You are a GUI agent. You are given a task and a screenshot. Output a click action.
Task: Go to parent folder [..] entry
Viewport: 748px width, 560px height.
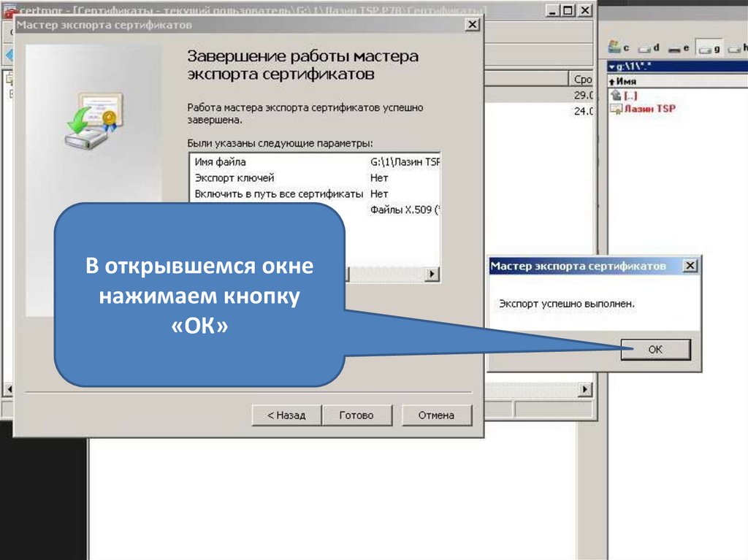click(x=624, y=95)
